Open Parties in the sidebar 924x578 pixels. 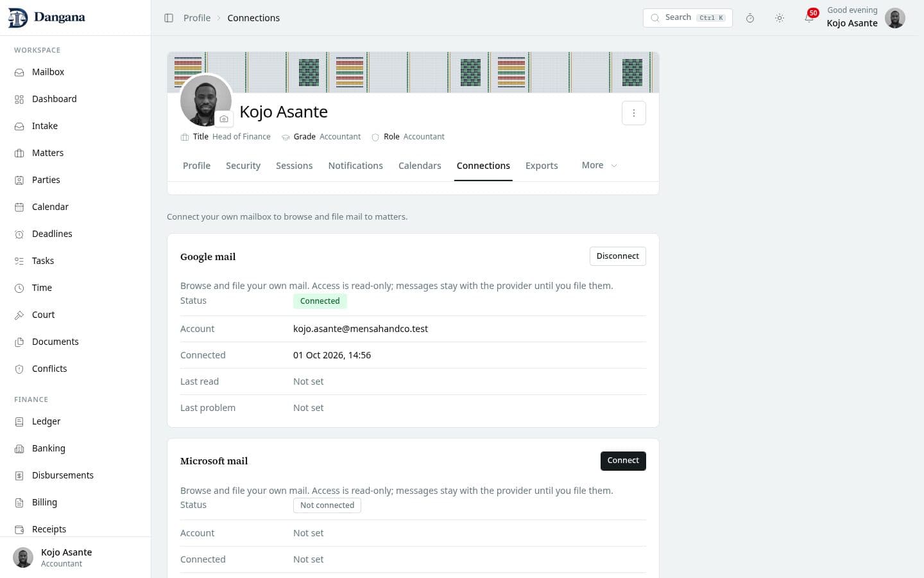(76, 180)
